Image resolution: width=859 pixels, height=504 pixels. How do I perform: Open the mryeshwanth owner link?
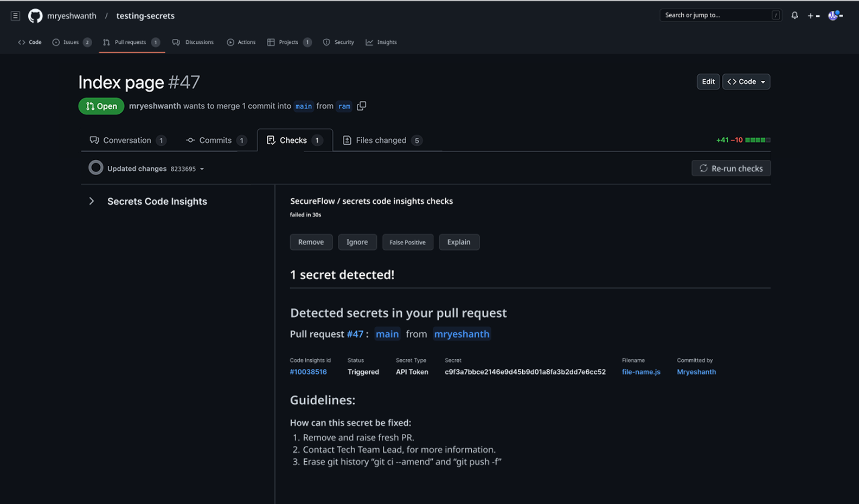pyautogui.click(x=72, y=16)
